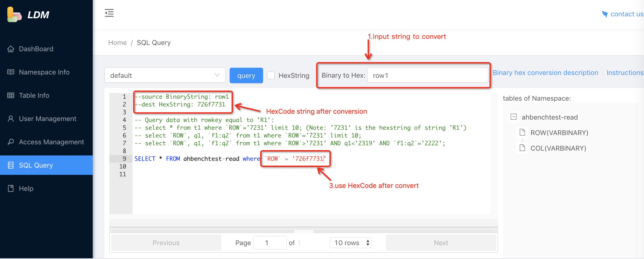Click 'tables of Namespace:' heading
This screenshot has width=644, height=259.
(x=537, y=98)
